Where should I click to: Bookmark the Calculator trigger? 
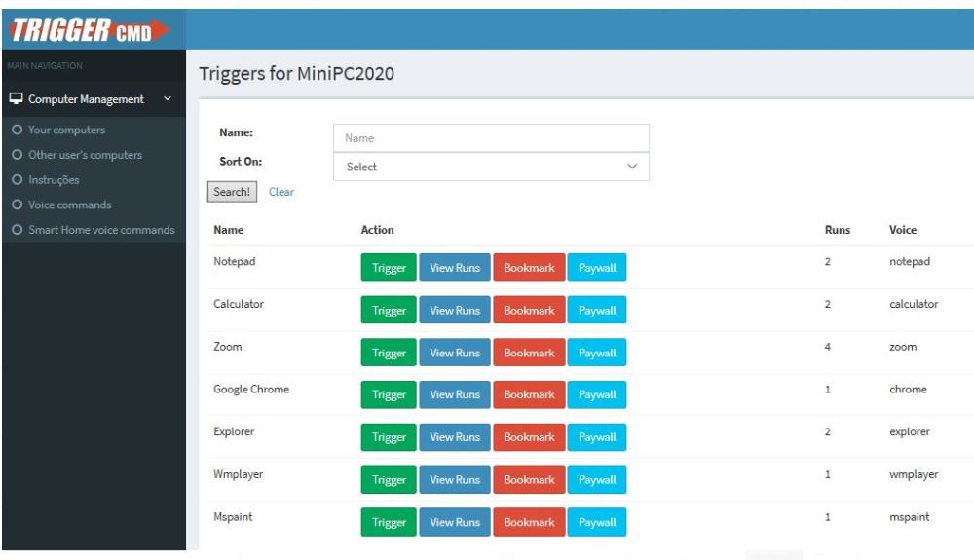529,310
